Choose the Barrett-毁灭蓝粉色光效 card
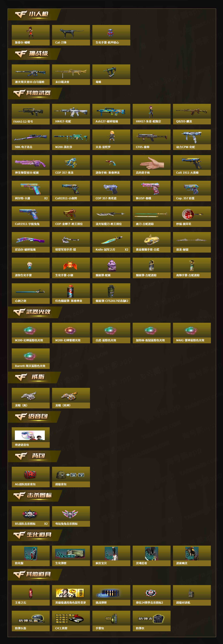 (31, 359)
